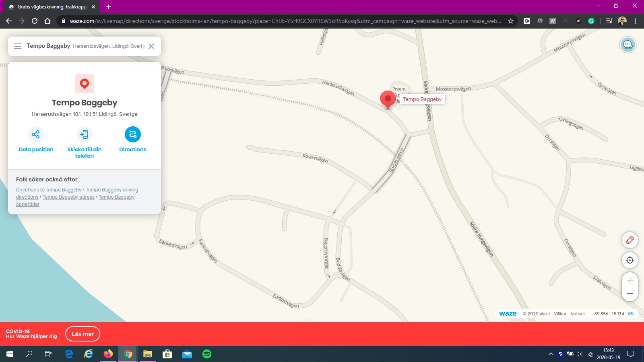
Task: Open the map editor pencil icon
Action: pyautogui.click(x=630, y=240)
